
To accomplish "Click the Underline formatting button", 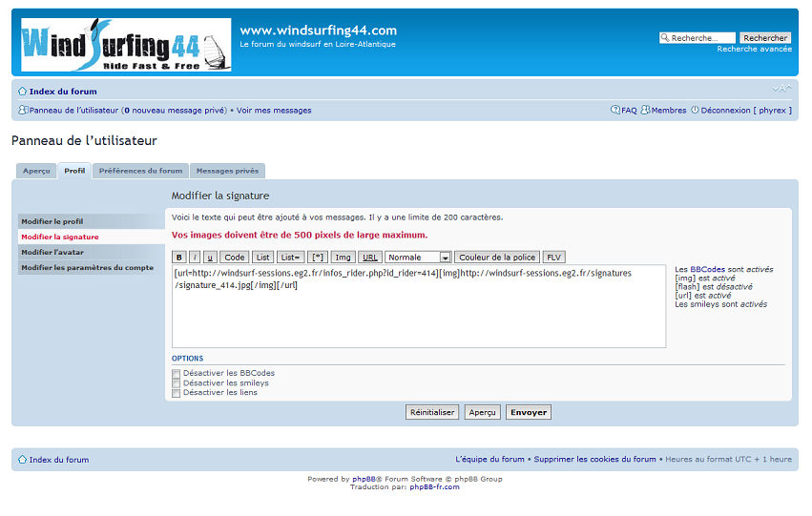I will tap(209, 258).
